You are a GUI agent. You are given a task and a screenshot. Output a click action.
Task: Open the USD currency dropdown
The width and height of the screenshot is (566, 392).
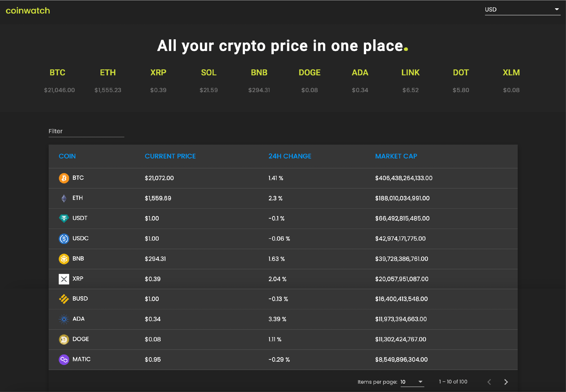(522, 9)
